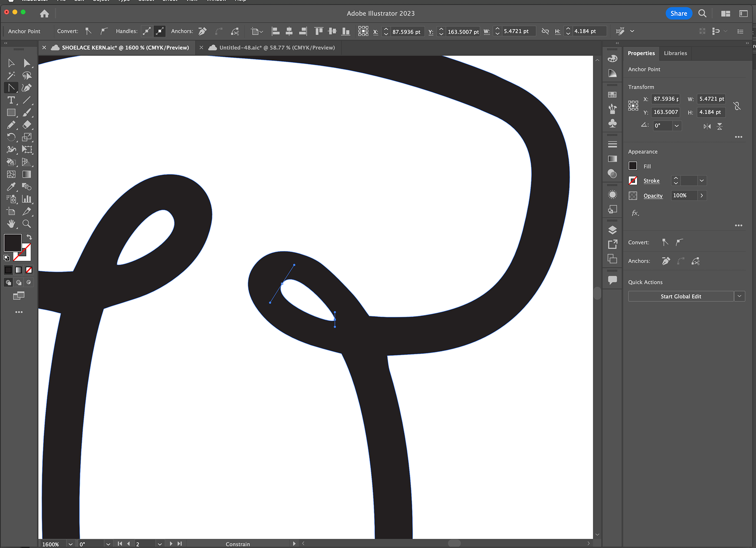The width and height of the screenshot is (756, 548).
Task: Switch to the Properties tab
Action: coord(641,53)
